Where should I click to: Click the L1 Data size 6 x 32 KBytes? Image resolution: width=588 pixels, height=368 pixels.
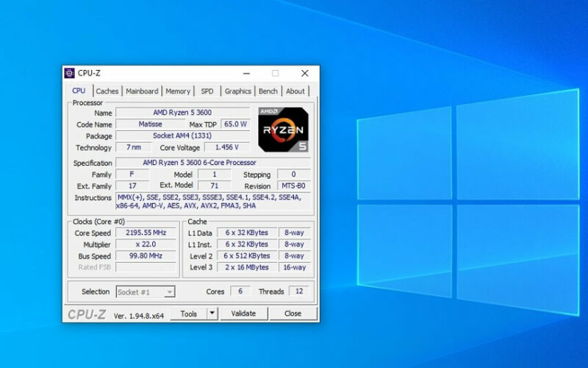(247, 233)
